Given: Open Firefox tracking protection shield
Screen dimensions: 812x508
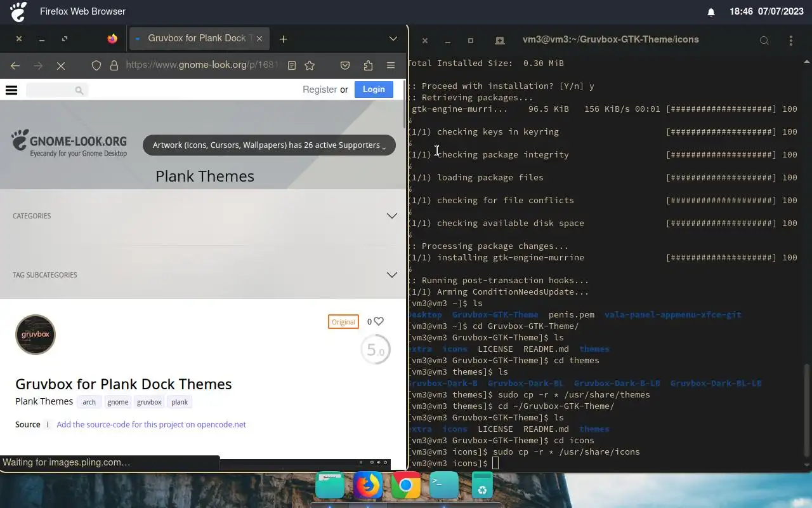Looking at the screenshot, I should click(96, 65).
